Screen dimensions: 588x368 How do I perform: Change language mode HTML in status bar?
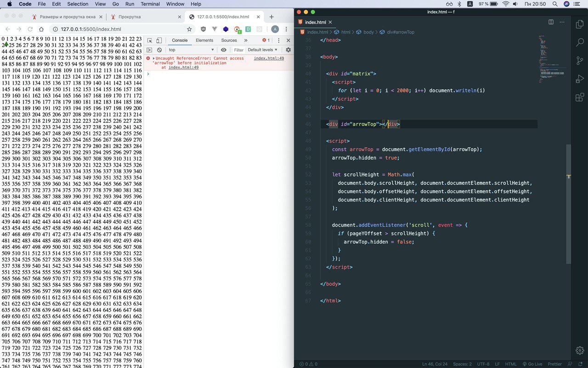511,364
